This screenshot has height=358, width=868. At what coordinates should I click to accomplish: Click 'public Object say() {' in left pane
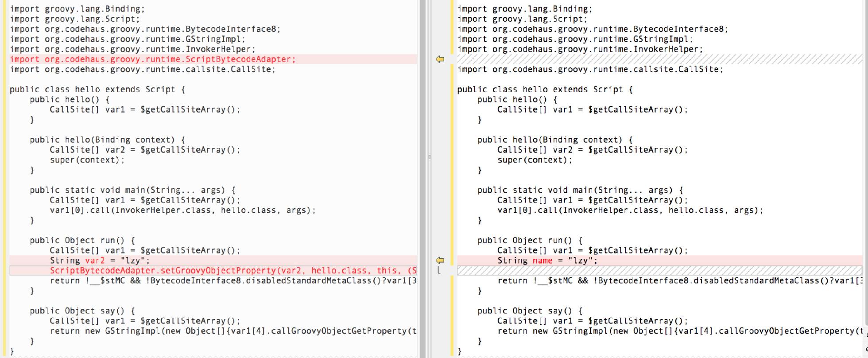click(82, 311)
